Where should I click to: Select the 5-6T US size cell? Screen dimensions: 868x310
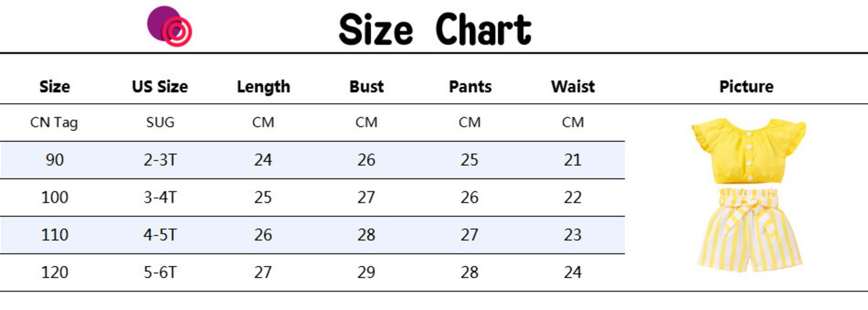pyautogui.click(x=160, y=272)
